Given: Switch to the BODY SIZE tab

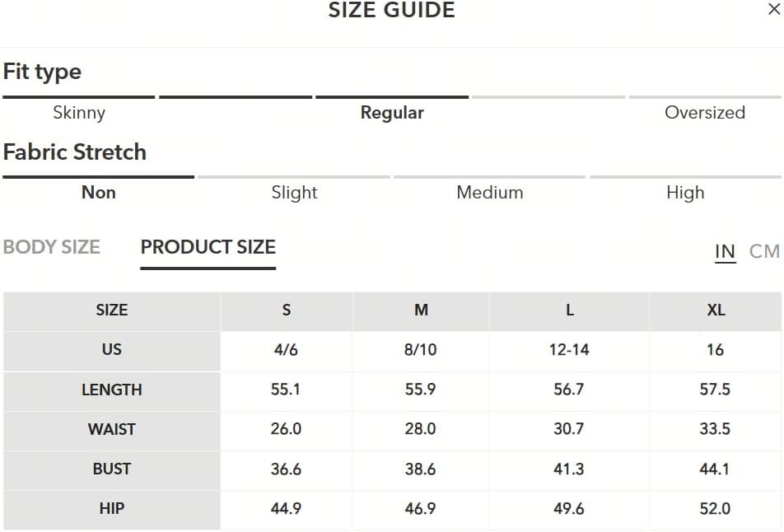Looking at the screenshot, I should pos(52,247).
